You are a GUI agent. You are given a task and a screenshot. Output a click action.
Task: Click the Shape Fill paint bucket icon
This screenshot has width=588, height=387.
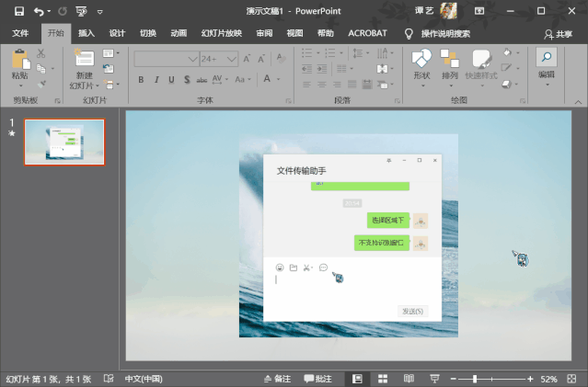tap(507, 52)
